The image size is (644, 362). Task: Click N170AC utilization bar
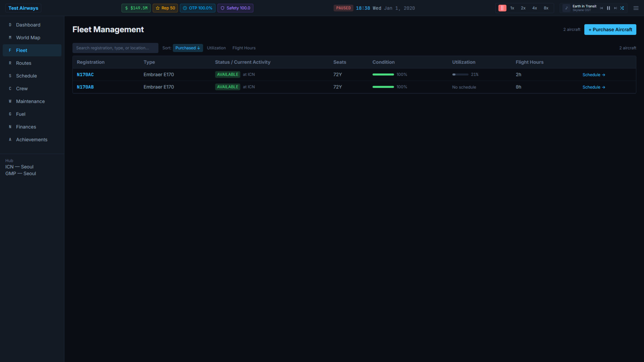coord(460,74)
